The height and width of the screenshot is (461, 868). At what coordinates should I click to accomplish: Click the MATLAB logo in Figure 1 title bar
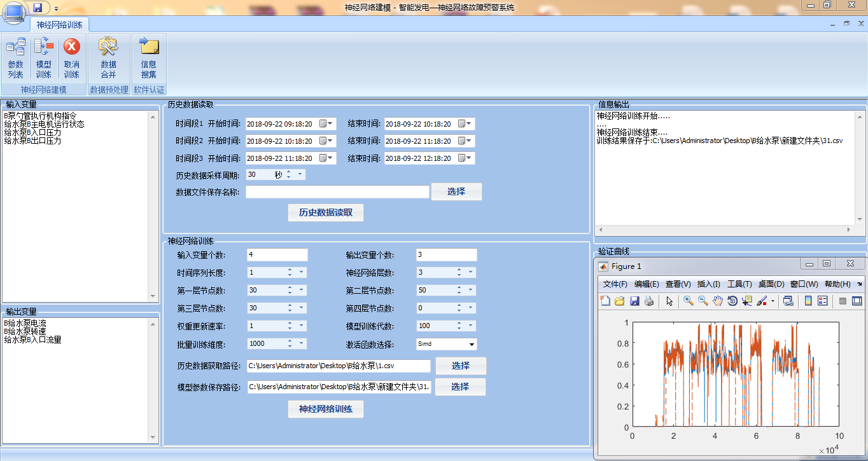603,266
